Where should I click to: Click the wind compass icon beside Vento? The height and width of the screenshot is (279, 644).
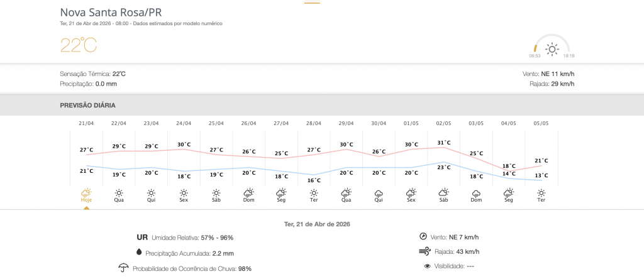(x=423, y=237)
